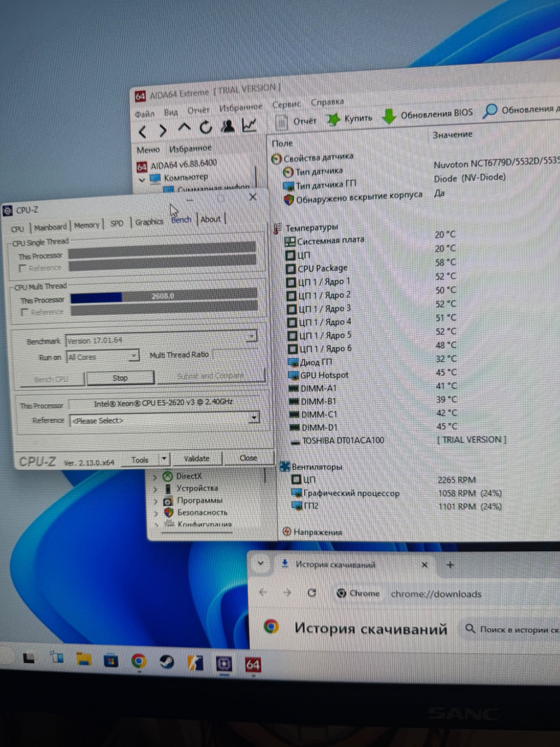Switch to Меню panel tab in AIDA64
Screen dimensions: 560x747
148,150
